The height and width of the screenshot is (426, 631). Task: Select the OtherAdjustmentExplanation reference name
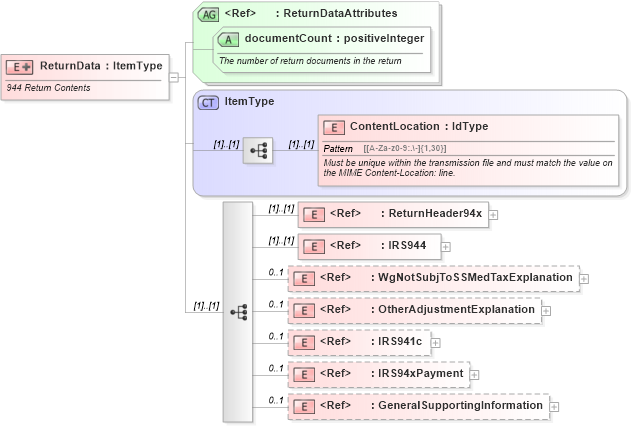coord(456,309)
